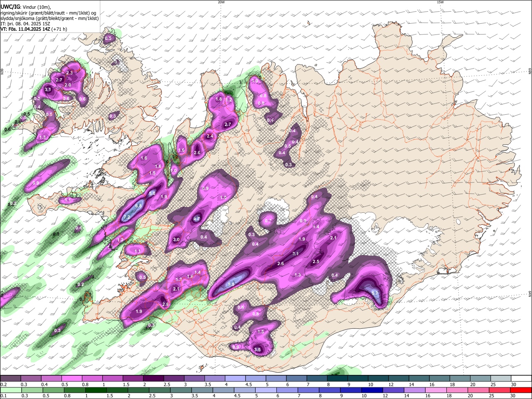Click the dark navy blue 10 legend swatch
The height and width of the screenshot is (399, 532).
coord(372,390)
